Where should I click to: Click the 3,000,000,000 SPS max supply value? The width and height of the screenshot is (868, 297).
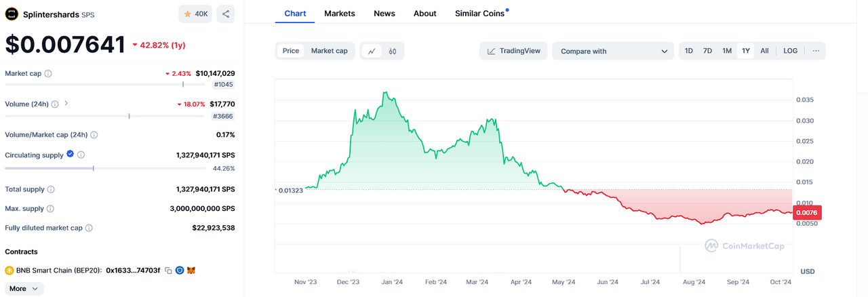tap(202, 209)
